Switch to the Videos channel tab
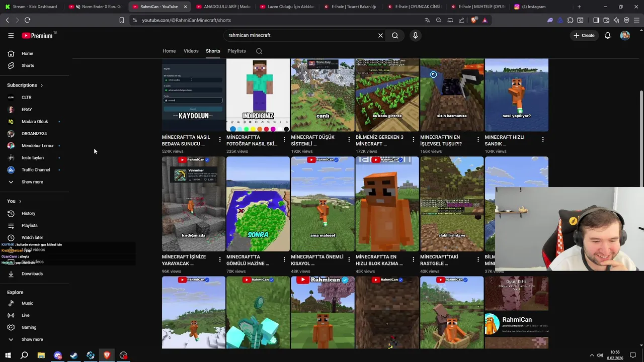The width and height of the screenshot is (644, 362). [191, 51]
